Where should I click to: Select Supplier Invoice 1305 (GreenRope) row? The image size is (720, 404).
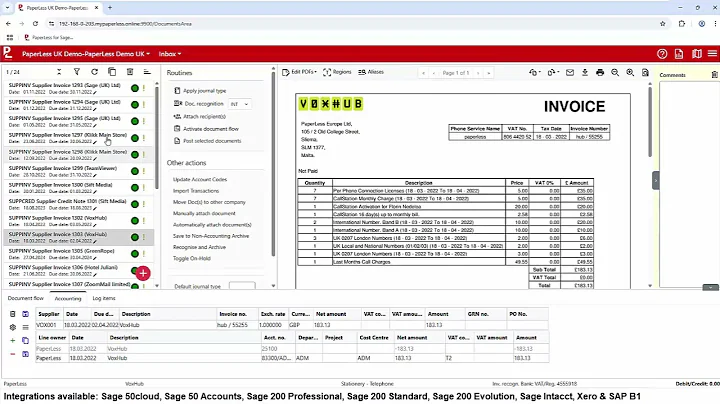coord(78,254)
